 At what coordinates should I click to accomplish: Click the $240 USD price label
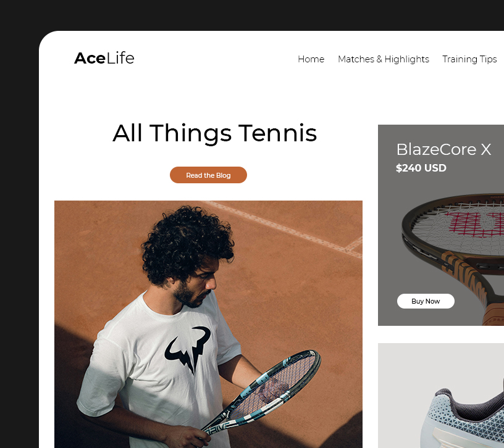[x=421, y=168]
